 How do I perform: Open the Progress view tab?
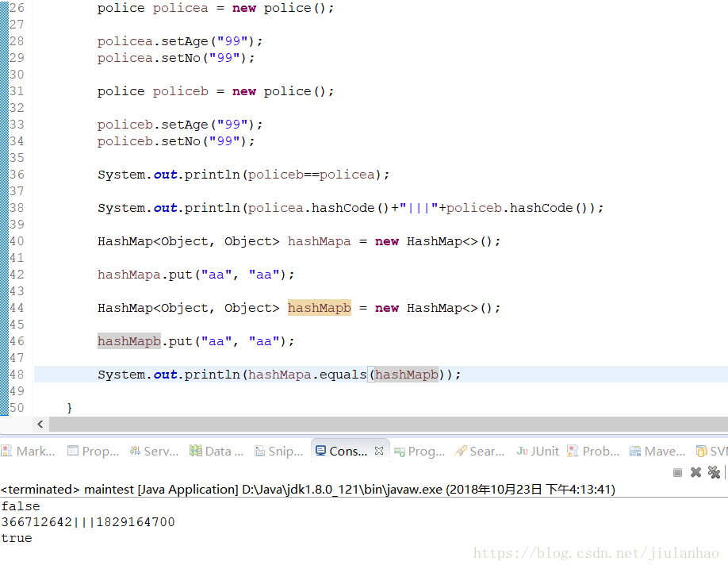coord(420,451)
